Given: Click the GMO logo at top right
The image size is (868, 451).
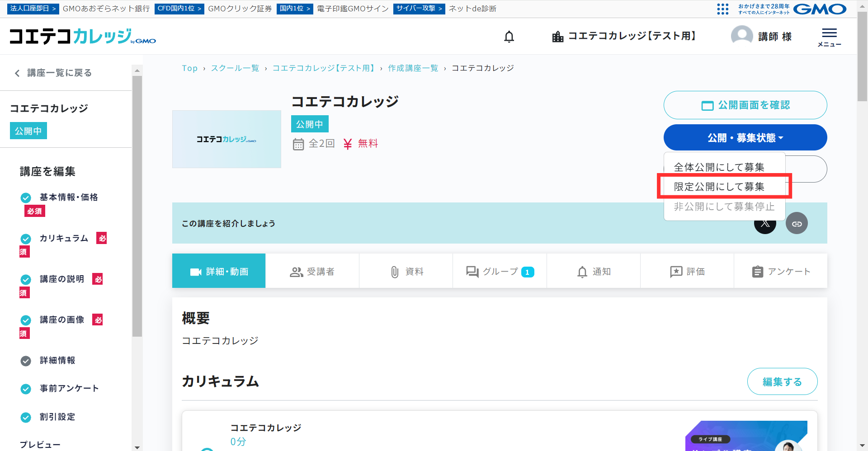Looking at the screenshot, I should (820, 9).
